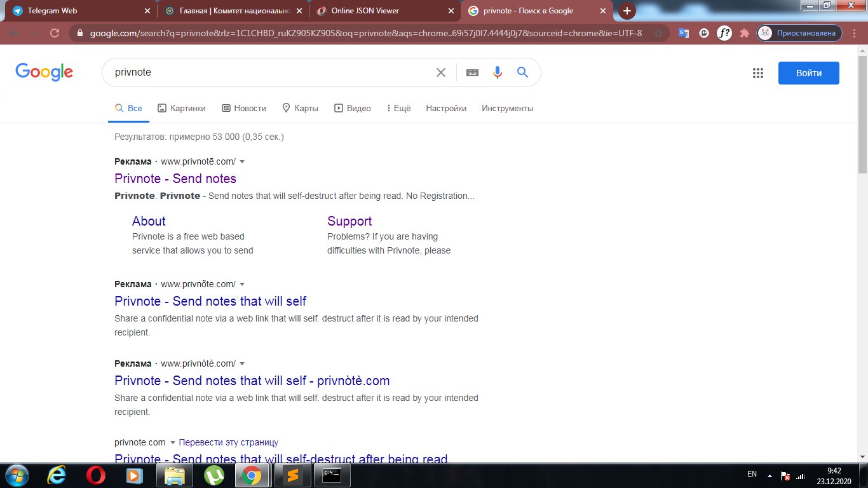Close the Telegram Web tab
Viewport: 868px width, 488px height.
tap(147, 11)
